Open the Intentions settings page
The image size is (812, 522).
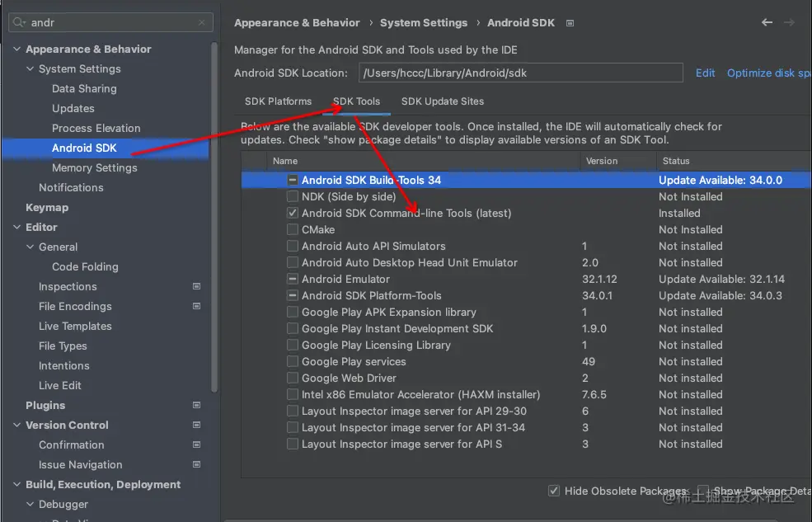pos(63,365)
